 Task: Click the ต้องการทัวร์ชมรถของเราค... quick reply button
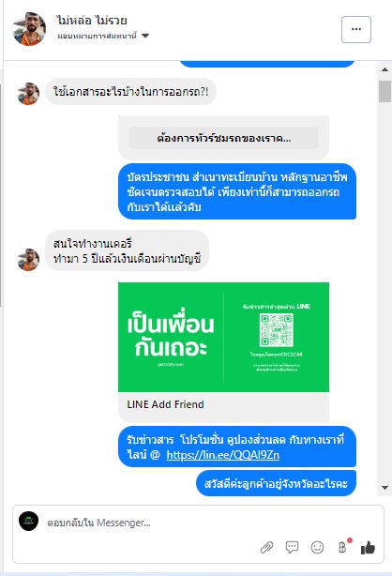223,138
